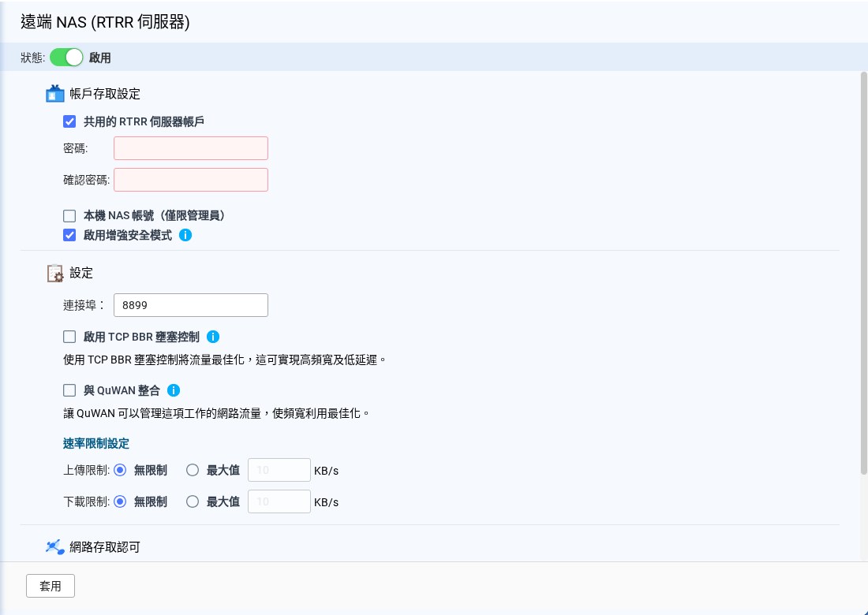Uncheck 啟用增強安全模式 checkbox
This screenshot has height=615, width=868.
[x=69, y=235]
